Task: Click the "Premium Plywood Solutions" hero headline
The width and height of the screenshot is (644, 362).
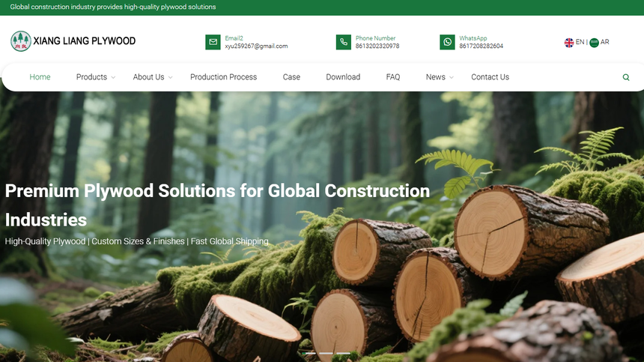Action: click(217, 205)
